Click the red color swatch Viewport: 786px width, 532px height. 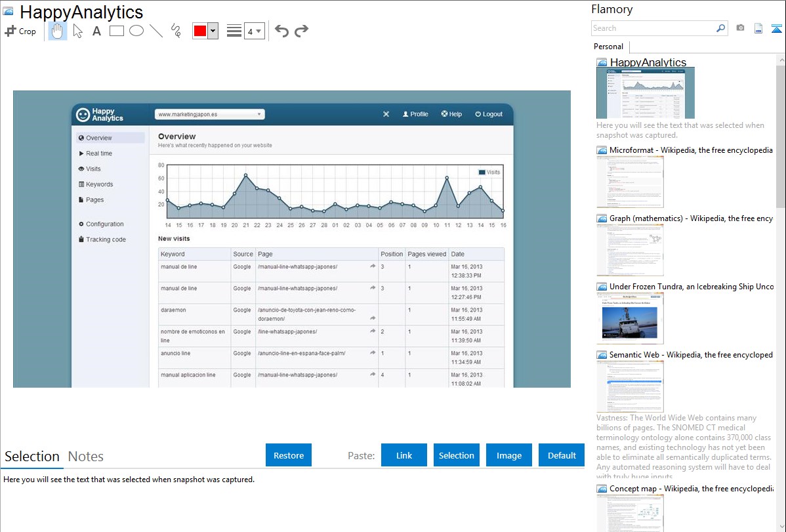pyautogui.click(x=200, y=31)
